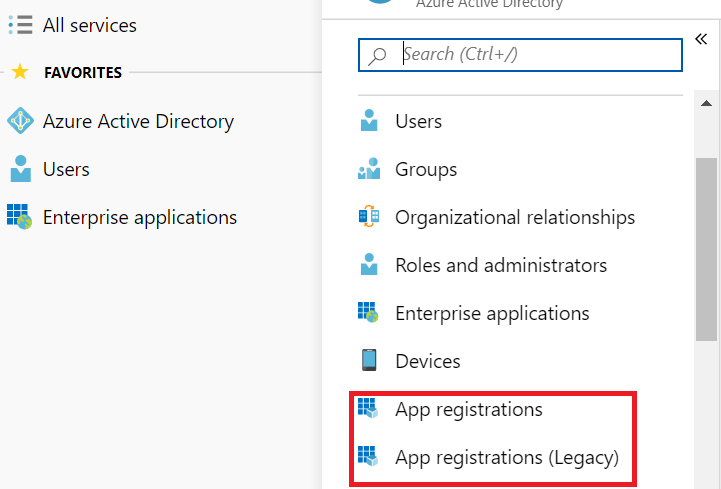Image resolution: width=721 pixels, height=489 pixels.
Task: Open All services link
Action: click(90, 25)
